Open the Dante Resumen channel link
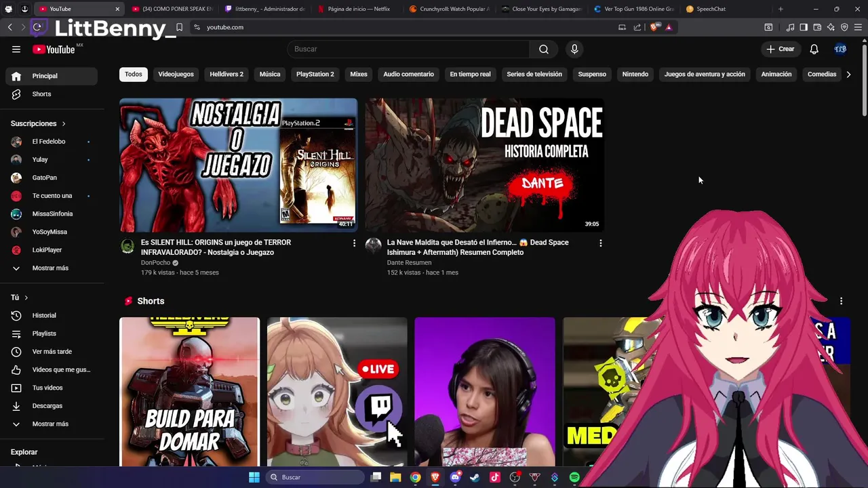This screenshot has height=488, width=868. click(409, 263)
